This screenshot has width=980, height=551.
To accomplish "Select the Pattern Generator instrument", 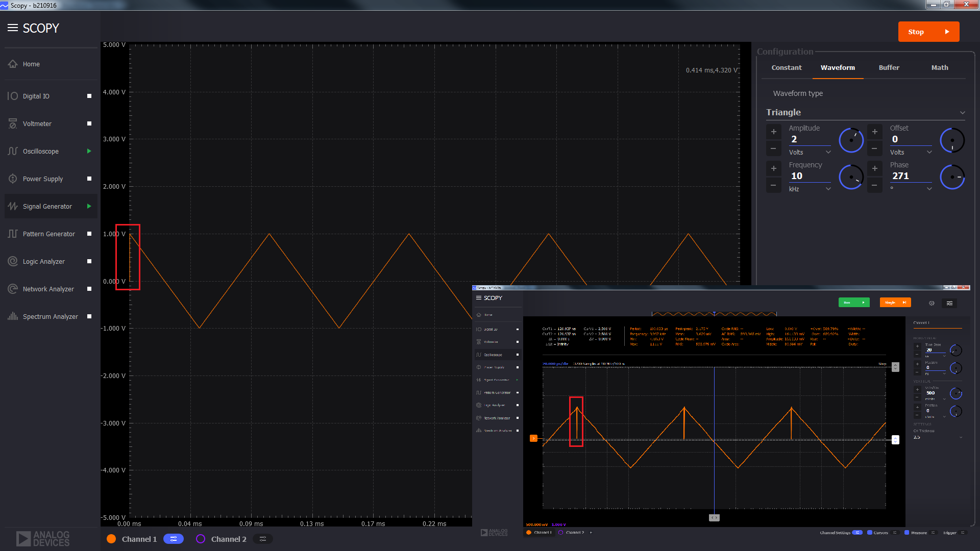I will click(x=48, y=234).
